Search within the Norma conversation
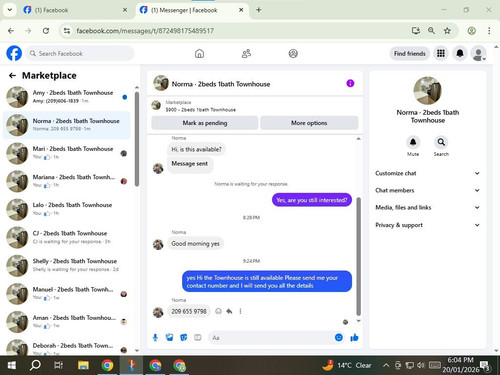Screen dimensions: 500x375 click(x=441, y=142)
